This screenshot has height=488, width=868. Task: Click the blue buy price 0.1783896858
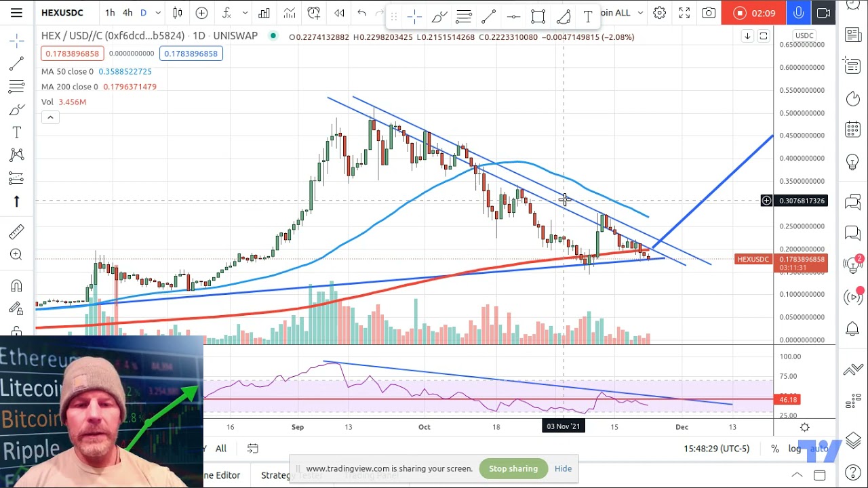[x=191, y=54]
